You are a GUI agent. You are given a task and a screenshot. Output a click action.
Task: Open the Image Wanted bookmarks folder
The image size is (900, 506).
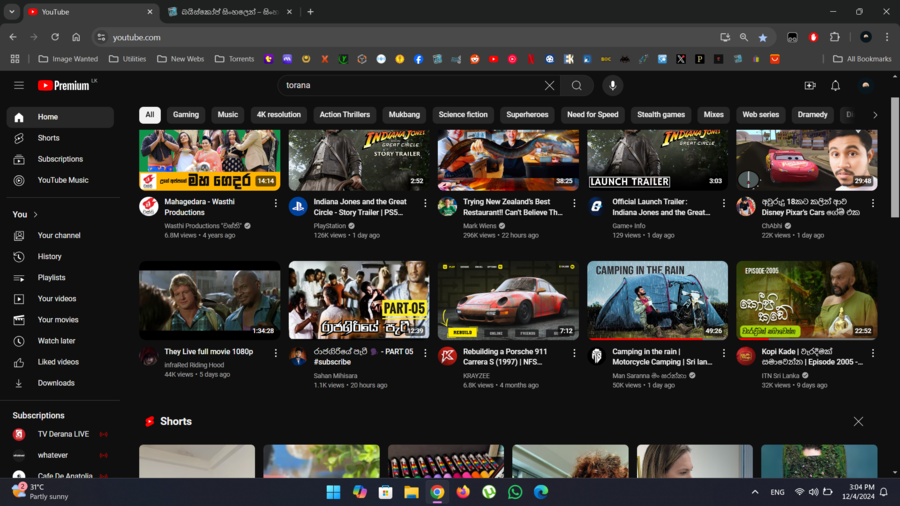click(x=68, y=59)
